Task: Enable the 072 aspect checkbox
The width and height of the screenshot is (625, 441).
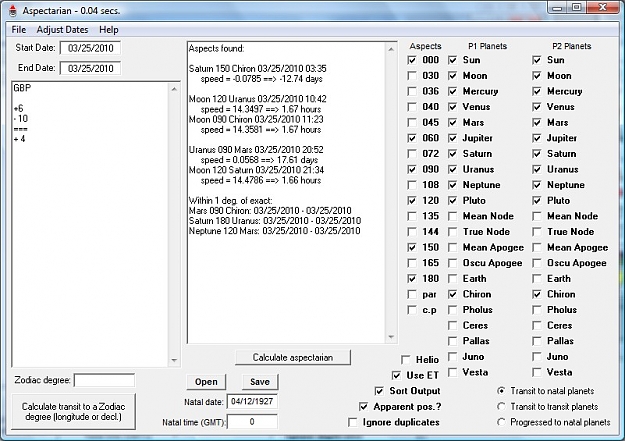Action: (412, 154)
